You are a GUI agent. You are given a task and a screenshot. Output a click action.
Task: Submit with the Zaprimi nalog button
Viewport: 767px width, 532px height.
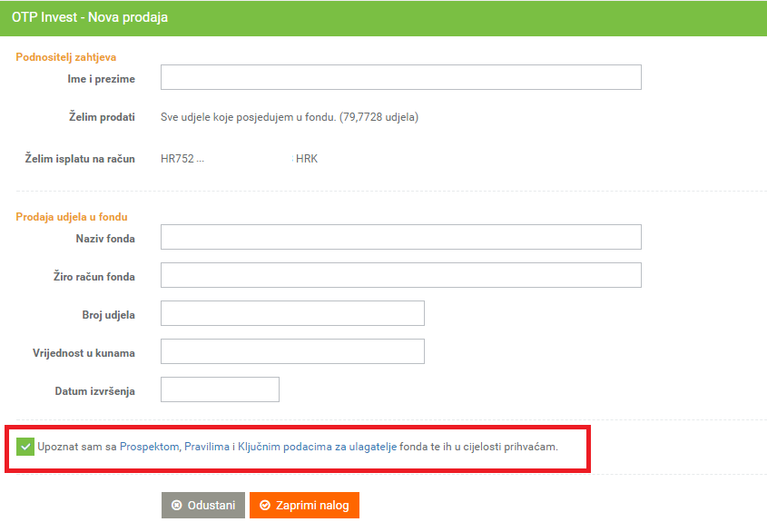coord(304,505)
